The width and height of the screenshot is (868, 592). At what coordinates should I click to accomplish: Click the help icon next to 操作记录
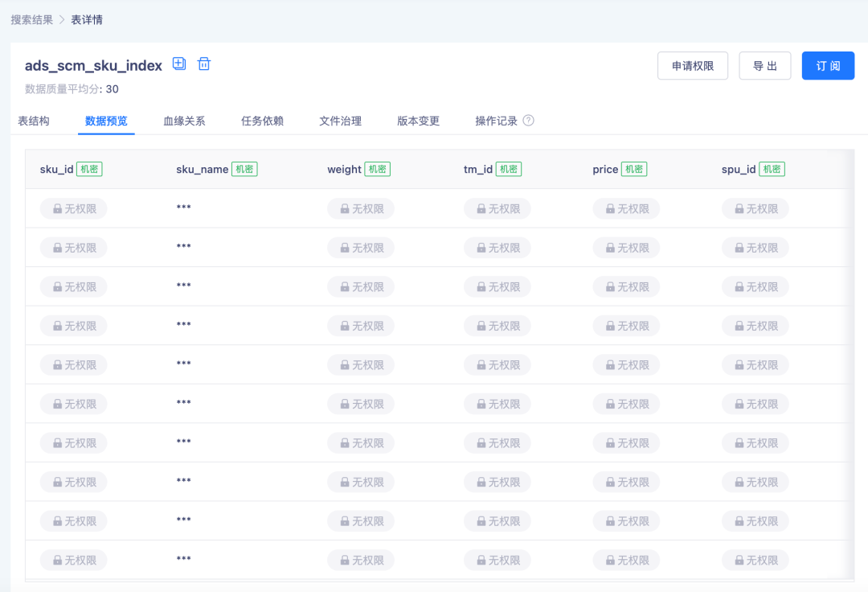528,121
